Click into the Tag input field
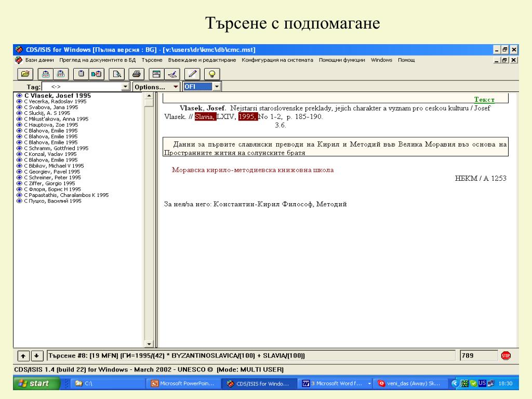 (82, 87)
